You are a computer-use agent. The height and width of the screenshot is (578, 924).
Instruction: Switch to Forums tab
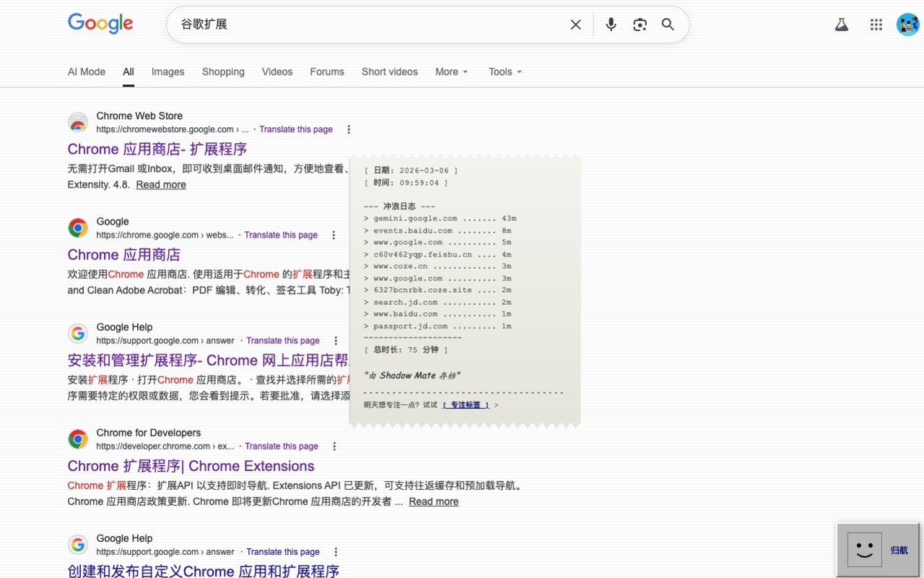pyautogui.click(x=327, y=72)
